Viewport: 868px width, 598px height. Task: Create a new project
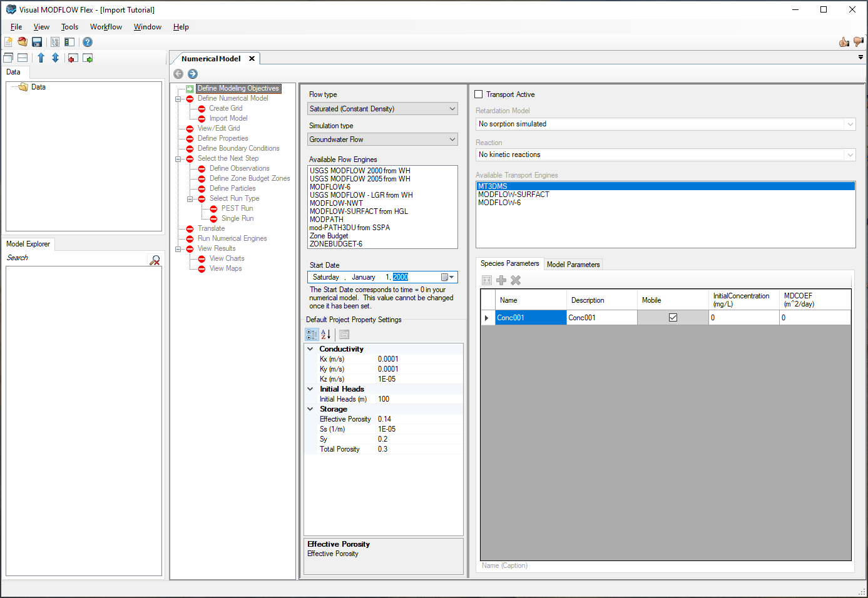click(x=8, y=42)
